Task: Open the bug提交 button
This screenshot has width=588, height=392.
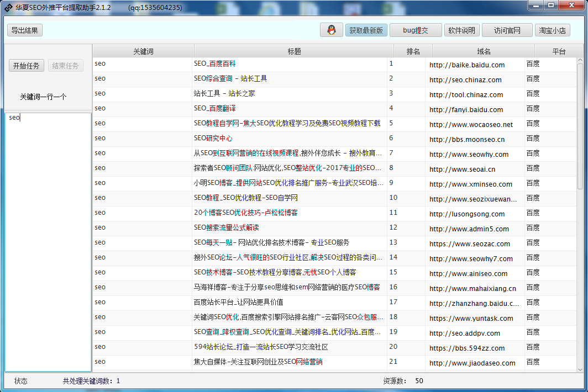Action: coord(416,30)
